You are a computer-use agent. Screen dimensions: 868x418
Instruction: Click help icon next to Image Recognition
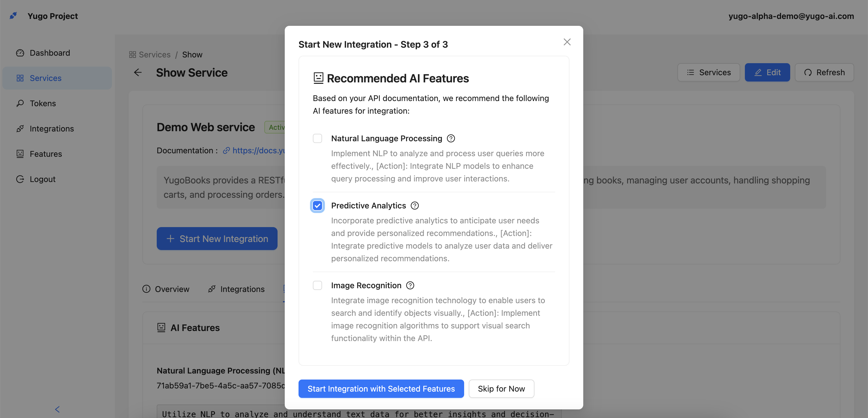click(410, 286)
